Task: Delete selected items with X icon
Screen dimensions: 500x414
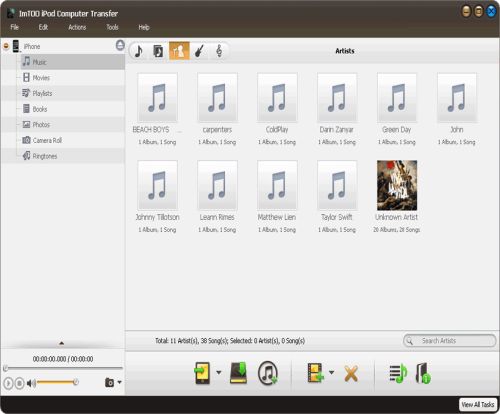Action: (351, 373)
